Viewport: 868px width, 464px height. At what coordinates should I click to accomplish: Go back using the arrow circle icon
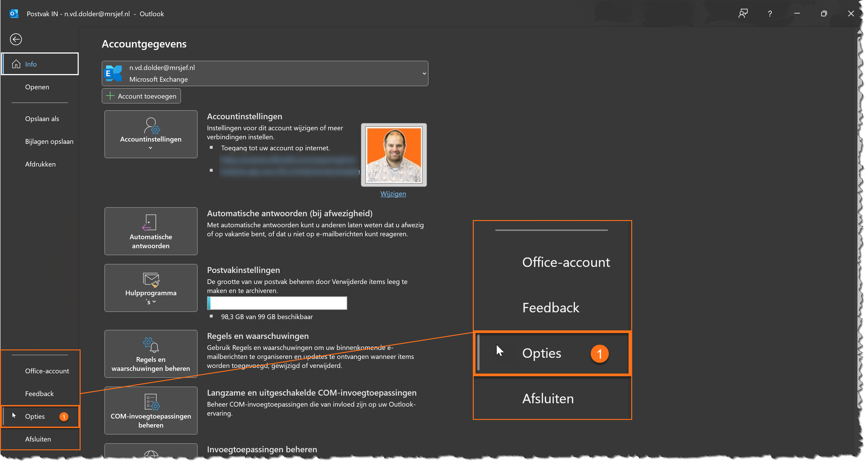16,39
